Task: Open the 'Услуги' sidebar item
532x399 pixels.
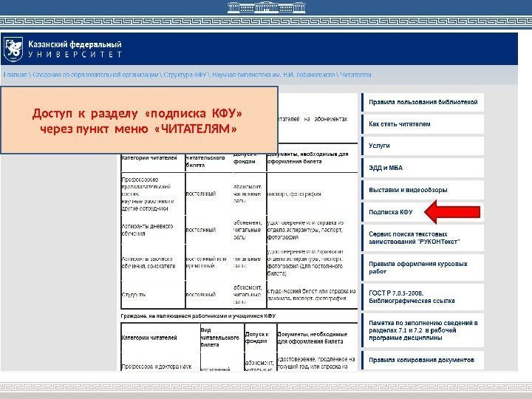Action: tap(423, 146)
